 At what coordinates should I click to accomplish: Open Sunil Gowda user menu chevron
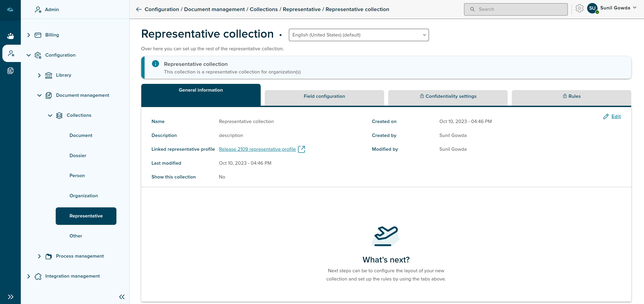pos(634,8)
